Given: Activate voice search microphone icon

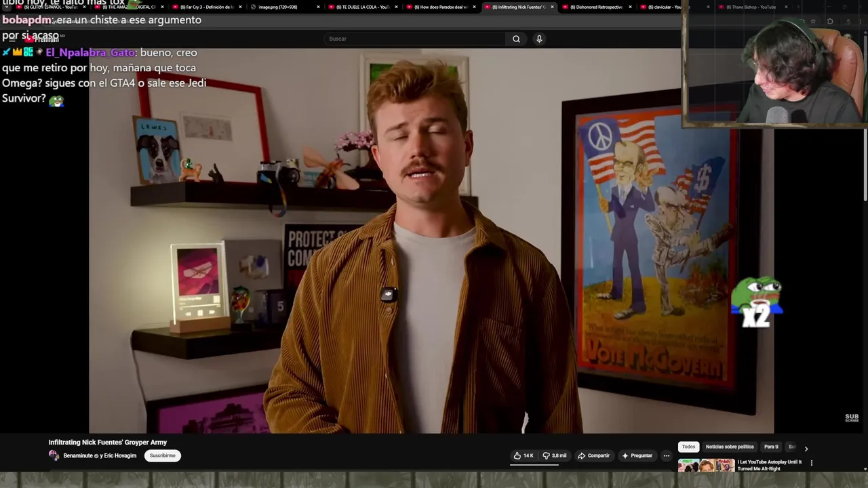Looking at the screenshot, I should 539,39.
